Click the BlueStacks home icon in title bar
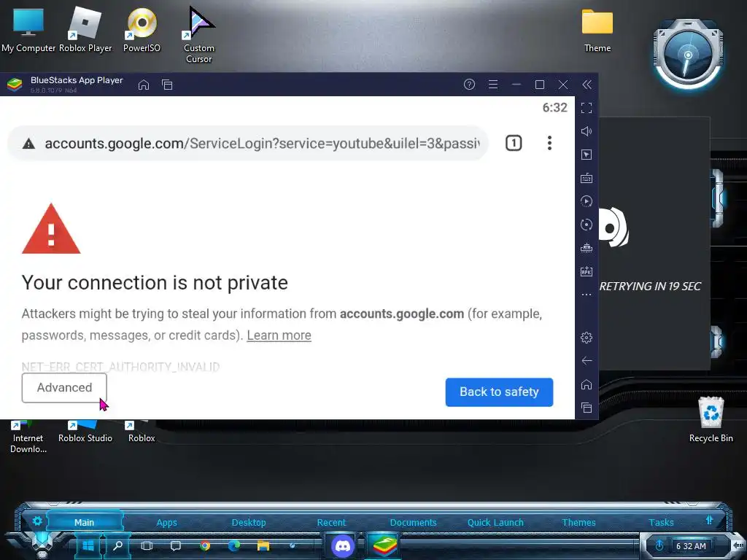Image resolution: width=747 pixels, height=560 pixels. (144, 85)
